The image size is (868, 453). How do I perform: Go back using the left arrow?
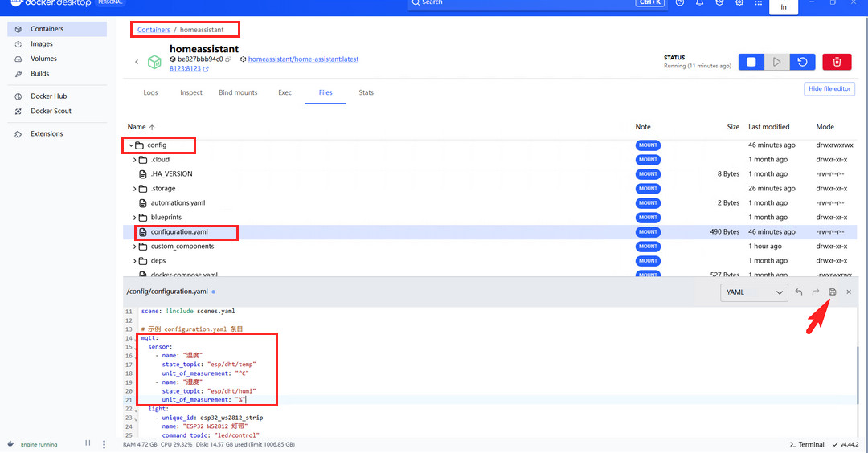point(137,62)
